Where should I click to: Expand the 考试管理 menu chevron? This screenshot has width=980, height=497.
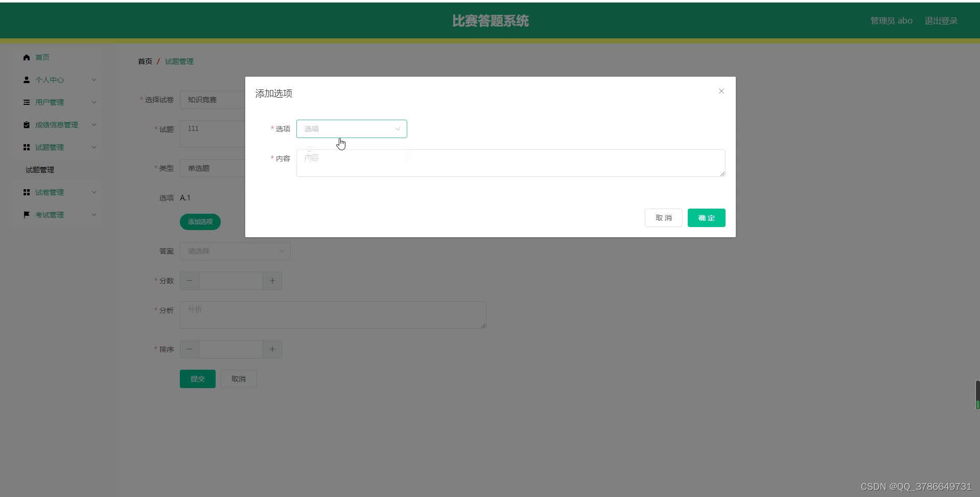tap(94, 215)
